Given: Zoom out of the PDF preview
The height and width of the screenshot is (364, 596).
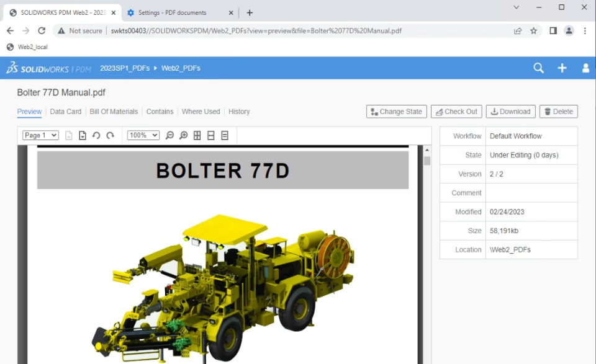Looking at the screenshot, I should [169, 136].
